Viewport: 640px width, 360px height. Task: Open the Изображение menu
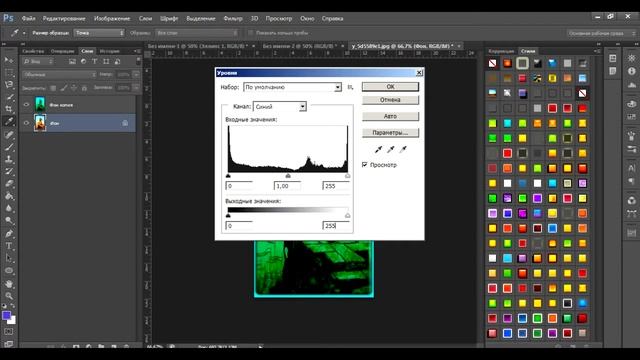click(112, 18)
